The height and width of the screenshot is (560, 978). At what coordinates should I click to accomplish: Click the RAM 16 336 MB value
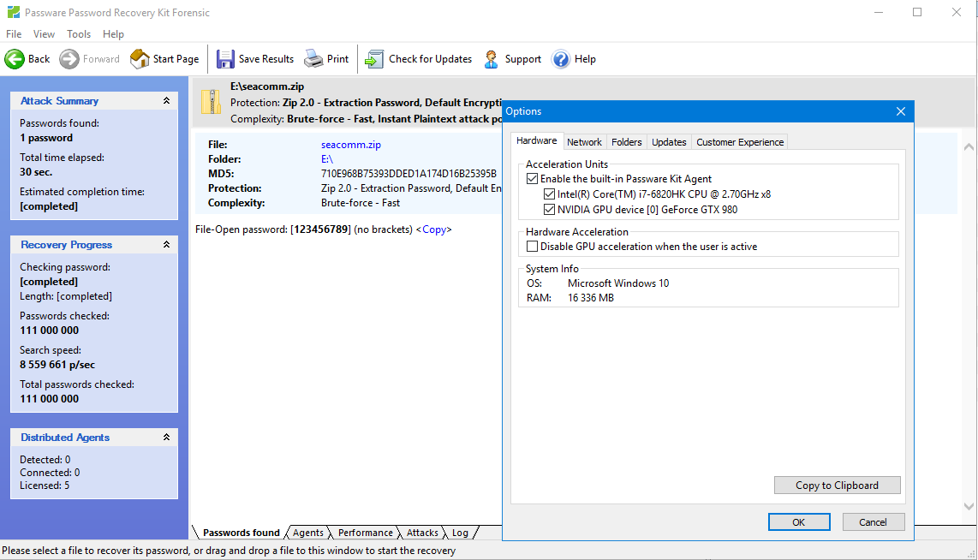coord(591,298)
